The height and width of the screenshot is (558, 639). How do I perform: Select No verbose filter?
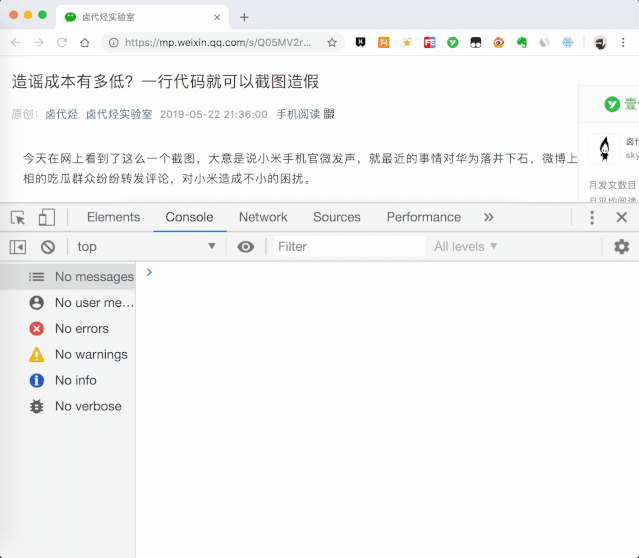tap(68, 406)
